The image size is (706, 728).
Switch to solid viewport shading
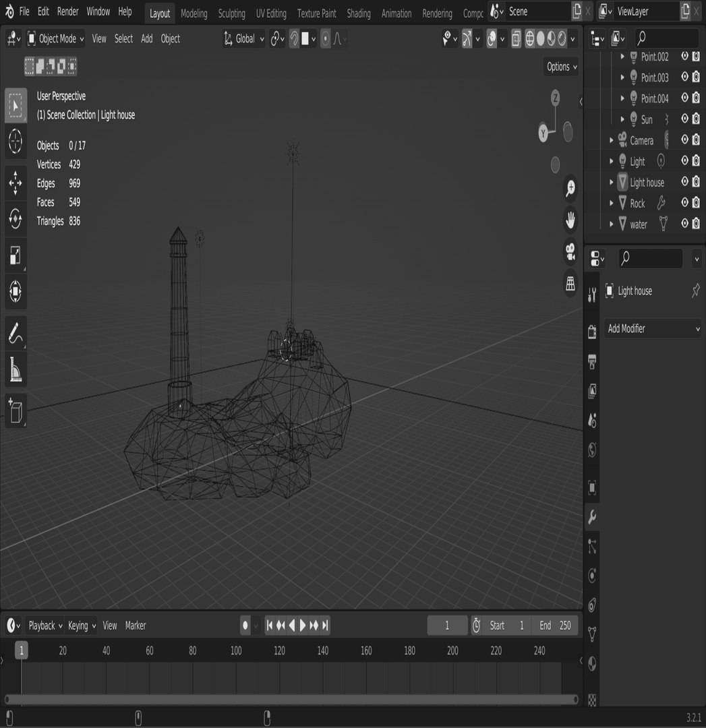(x=541, y=39)
